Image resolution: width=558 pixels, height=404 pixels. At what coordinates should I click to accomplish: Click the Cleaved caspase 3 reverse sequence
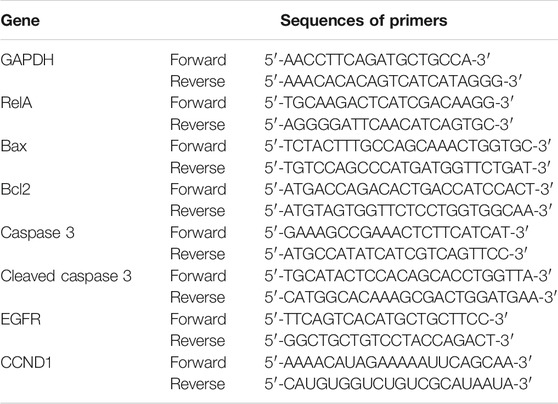coord(411,298)
